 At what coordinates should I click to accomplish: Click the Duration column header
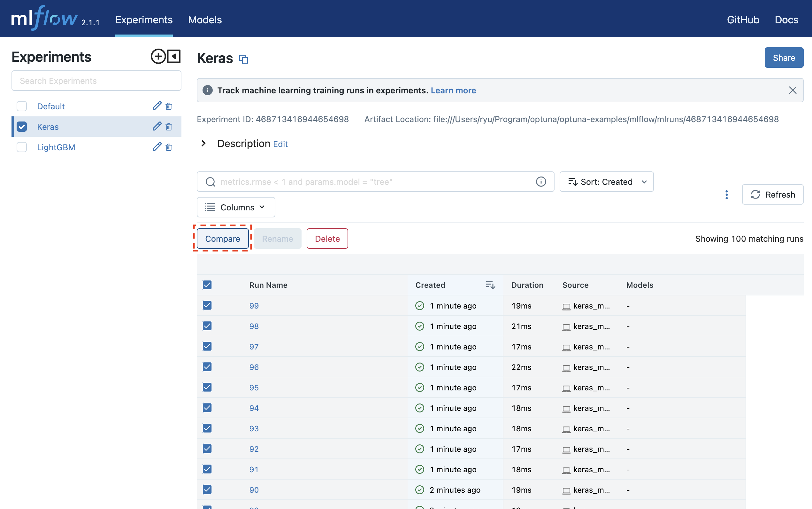(x=527, y=285)
